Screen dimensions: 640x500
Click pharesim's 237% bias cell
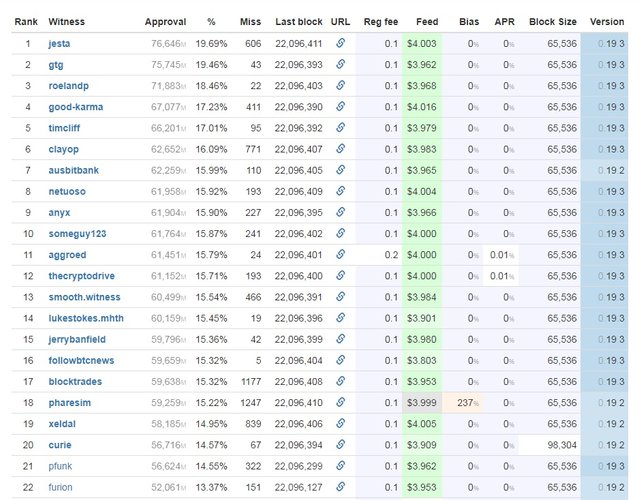coord(464,403)
